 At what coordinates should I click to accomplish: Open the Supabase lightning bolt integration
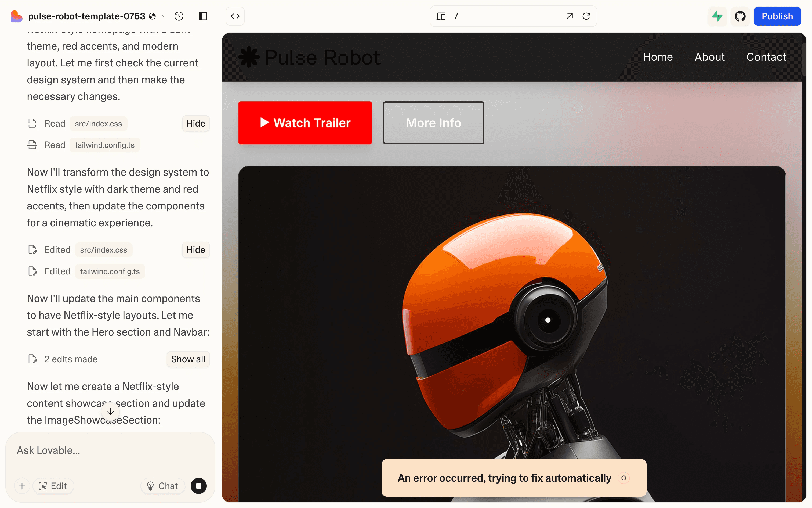[x=717, y=16]
